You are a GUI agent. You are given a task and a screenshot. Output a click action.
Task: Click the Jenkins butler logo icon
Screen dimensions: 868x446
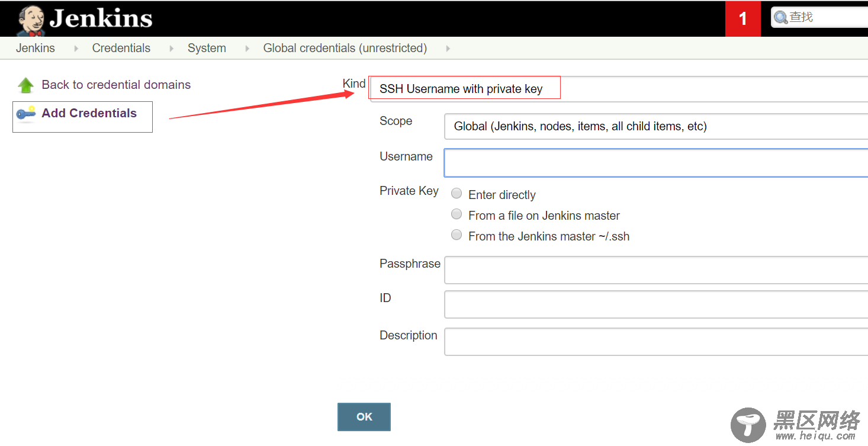coord(31,20)
